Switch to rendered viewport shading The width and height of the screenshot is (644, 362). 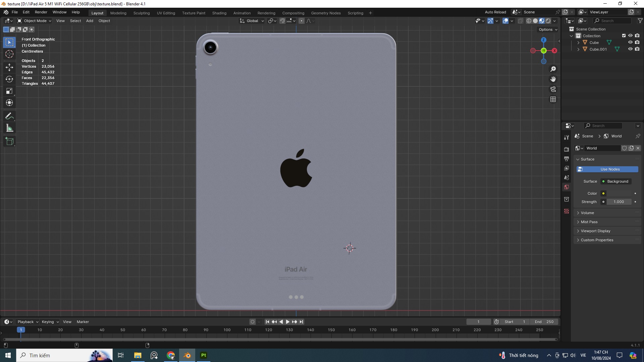(x=548, y=21)
